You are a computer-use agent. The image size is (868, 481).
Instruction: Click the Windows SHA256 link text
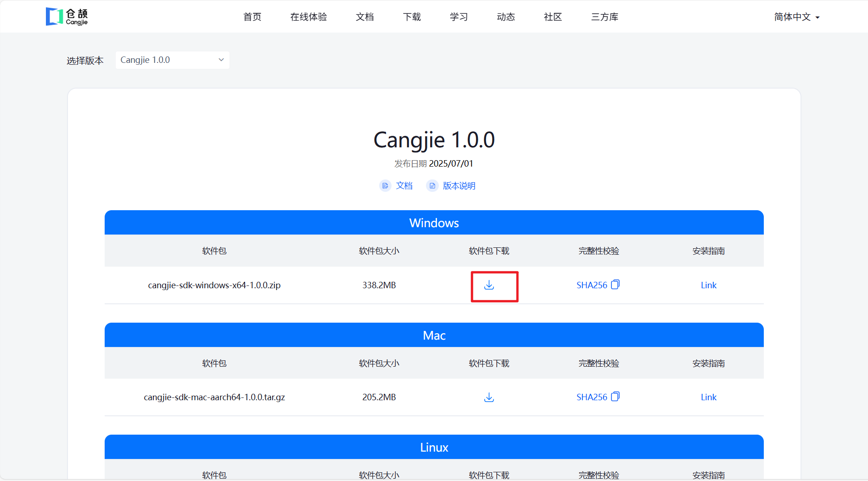point(592,285)
